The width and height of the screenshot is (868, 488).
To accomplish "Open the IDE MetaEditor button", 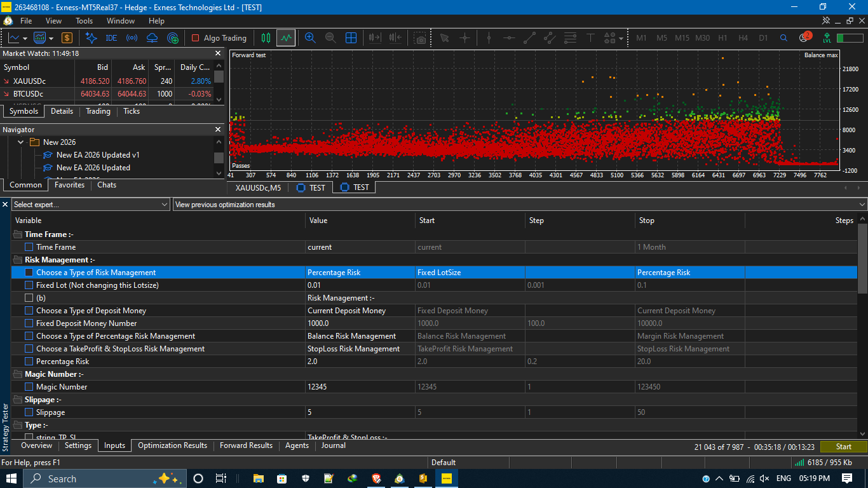I will 111,38.
